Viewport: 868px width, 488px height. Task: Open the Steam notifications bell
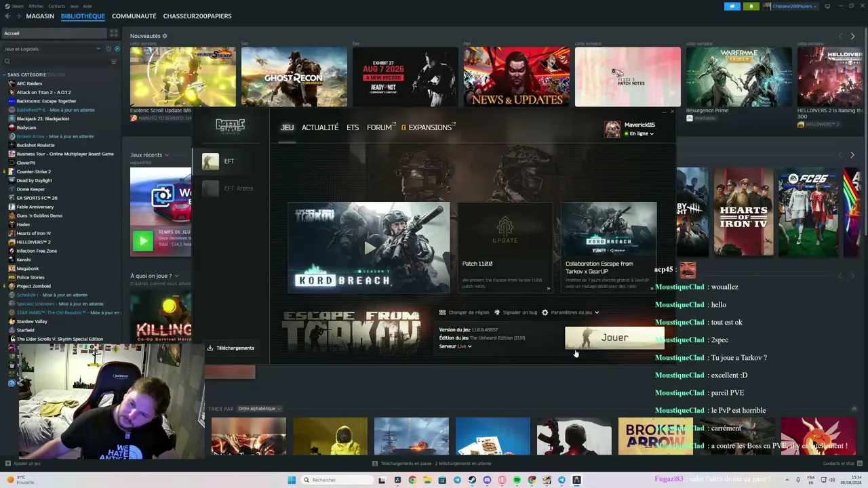(x=751, y=6)
